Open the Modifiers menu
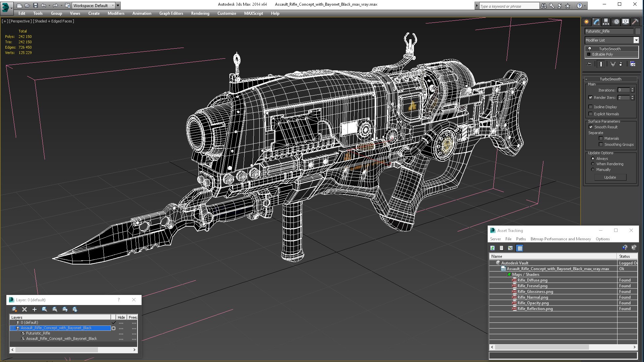The width and height of the screenshot is (644, 362). 116,13
